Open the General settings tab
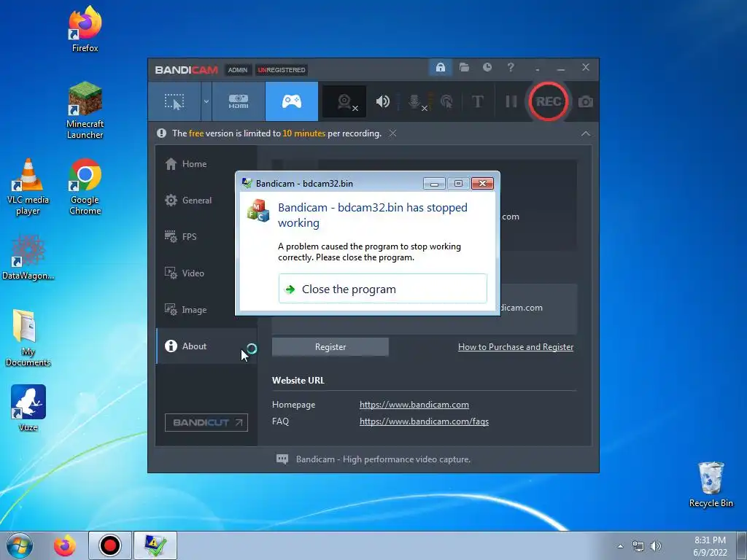The height and width of the screenshot is (560, 747). (206, 201)
